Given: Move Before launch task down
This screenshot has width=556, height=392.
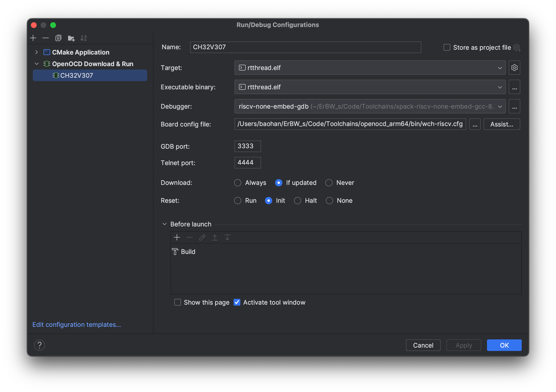Looking at the screenshot, I should tap(227, 238).
